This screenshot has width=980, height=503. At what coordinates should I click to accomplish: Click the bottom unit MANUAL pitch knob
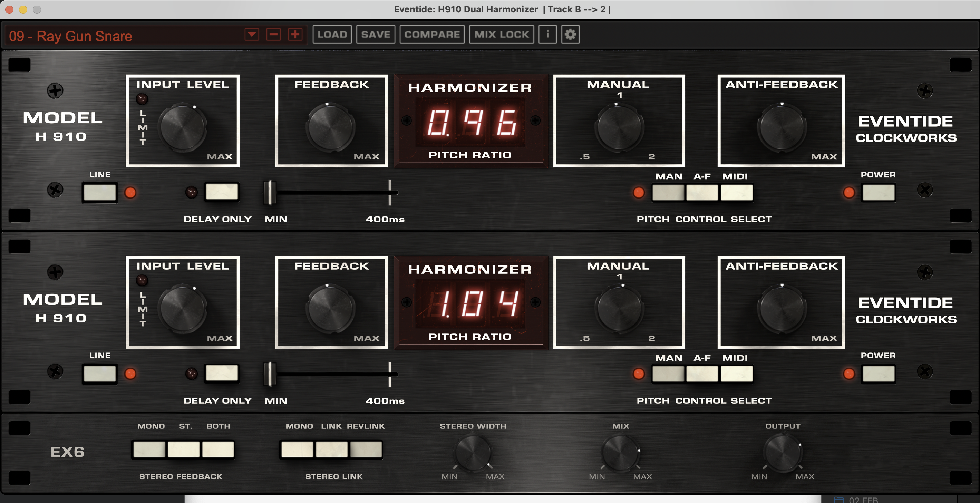click(619, 309)
